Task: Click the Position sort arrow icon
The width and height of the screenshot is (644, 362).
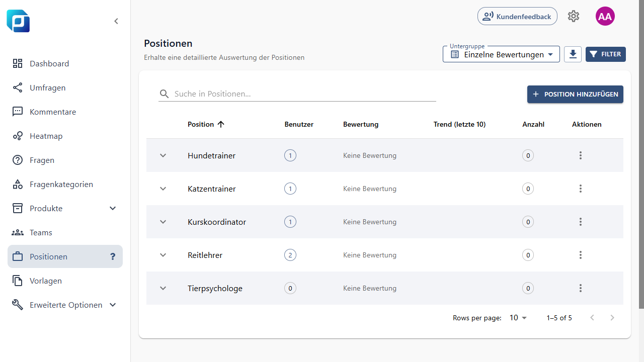Action: click(x=221, y=124)
